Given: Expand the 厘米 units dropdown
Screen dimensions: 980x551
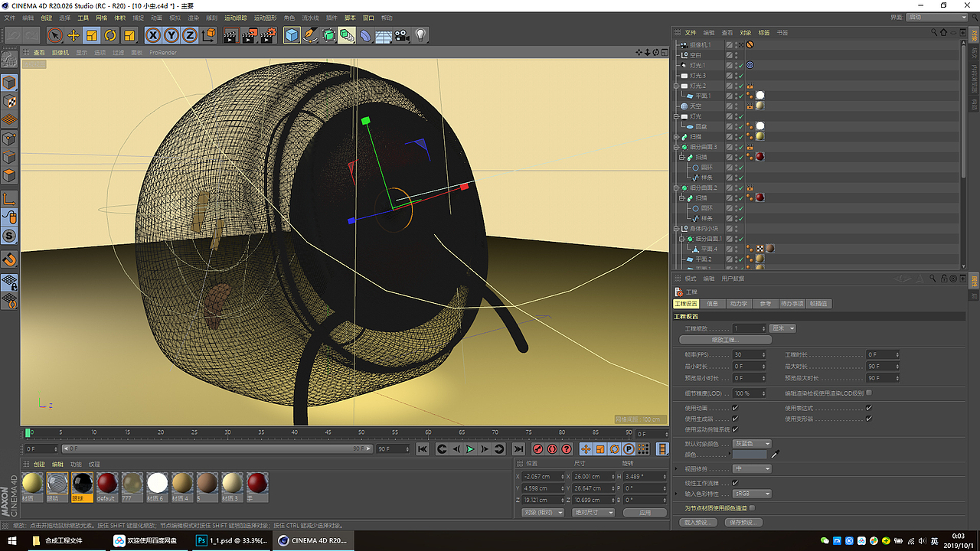Looking at the screenshot, I should point(783,328).
